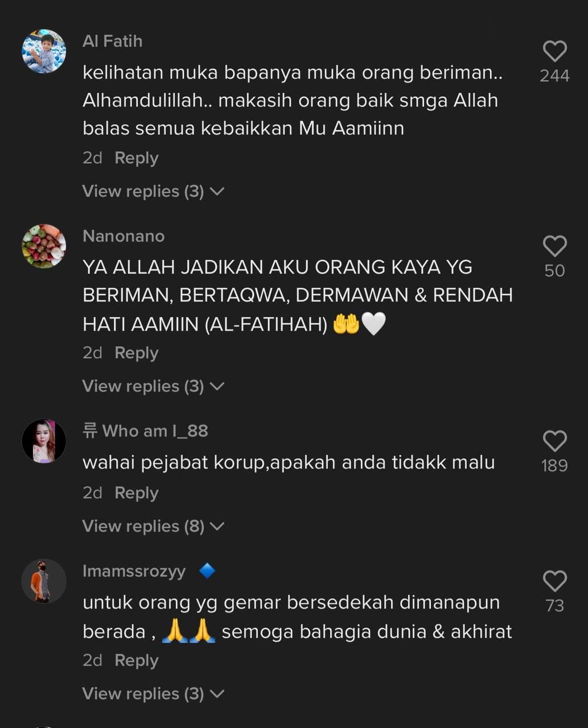Open Al Fatih's profile avatar
This screenshot has height=728, width=588.
(44, 51)
